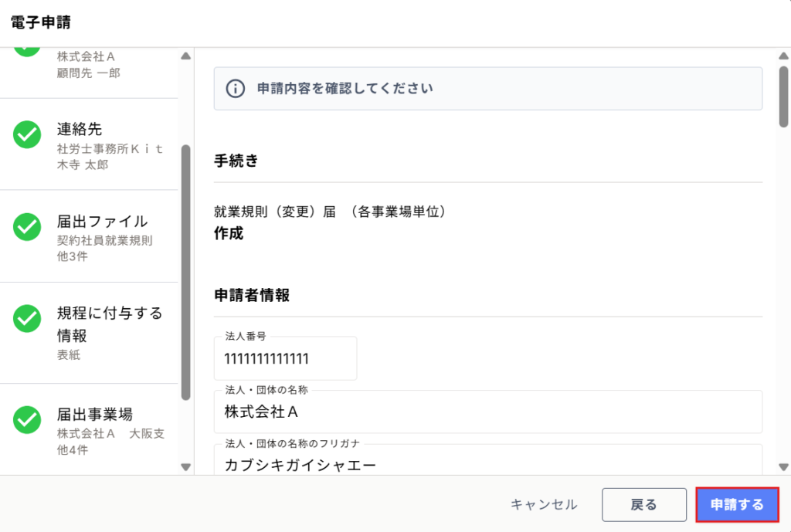Open the 連絡先 step in sidebar

(x=89, y=144)
